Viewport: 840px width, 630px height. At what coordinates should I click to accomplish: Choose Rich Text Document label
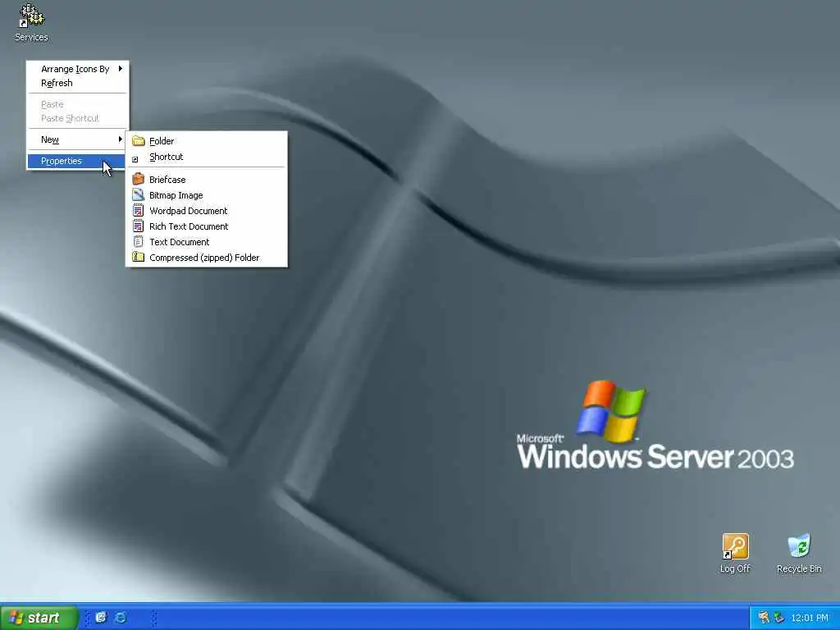(x=189, y=226)
